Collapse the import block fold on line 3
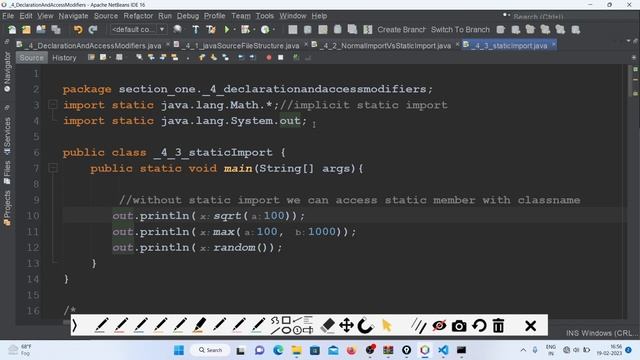The image size is (640, 360). [52, 105]
